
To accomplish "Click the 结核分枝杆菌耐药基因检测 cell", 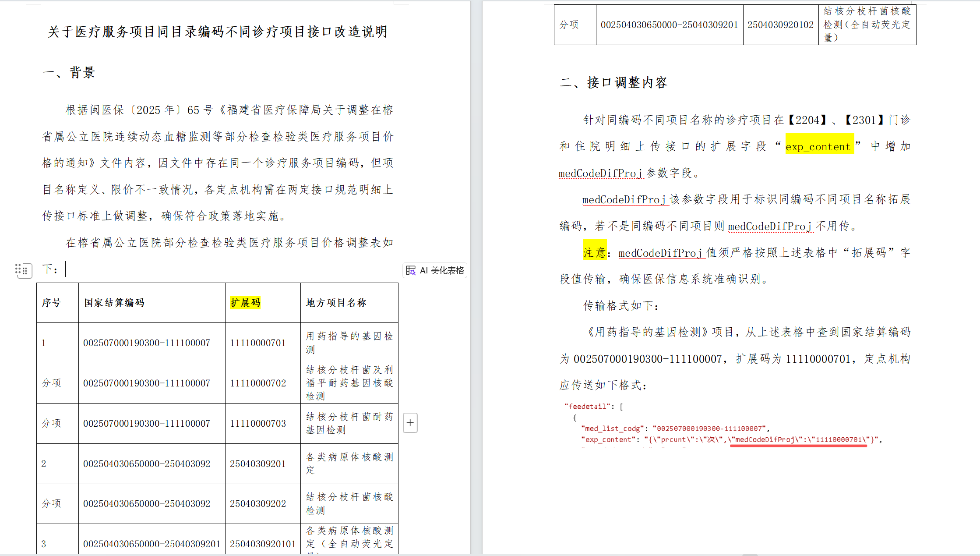I will point(349,423).
